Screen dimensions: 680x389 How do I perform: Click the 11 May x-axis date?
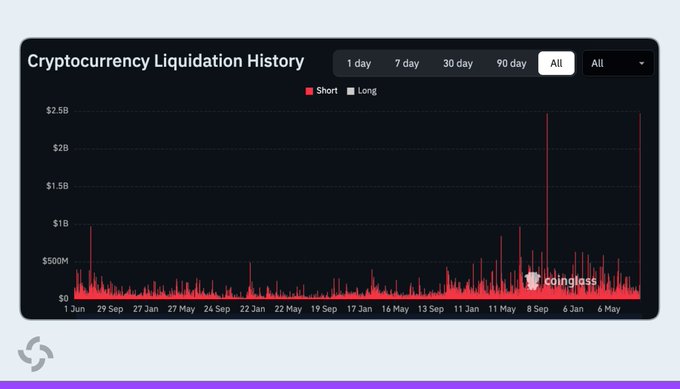click(x=502, y=309)
